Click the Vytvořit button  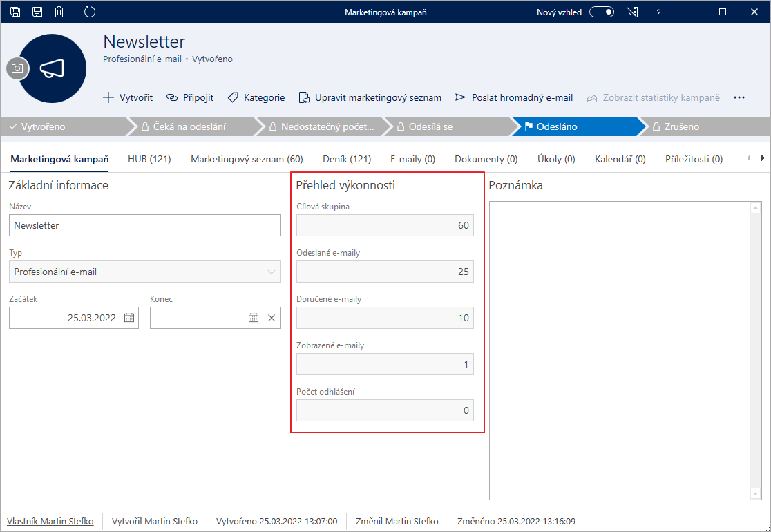tap(128, 97)
